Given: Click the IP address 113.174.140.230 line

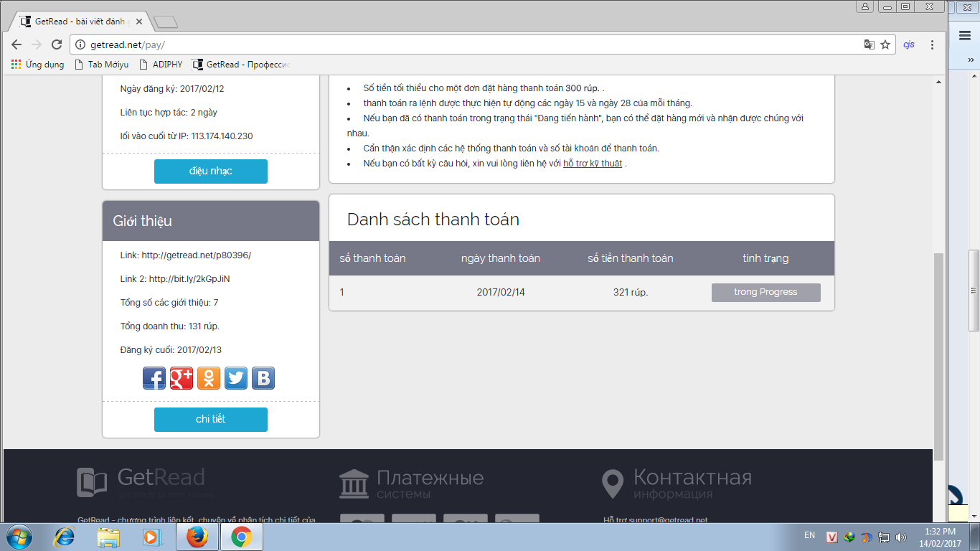Looking at the screenshot, I should click(x=187, y=136).
